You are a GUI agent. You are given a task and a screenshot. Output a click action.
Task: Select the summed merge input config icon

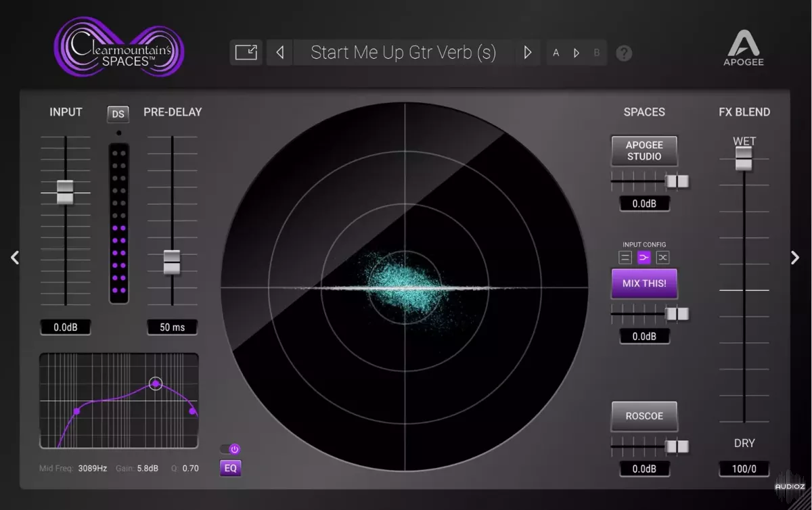click(x=644, y=258)
